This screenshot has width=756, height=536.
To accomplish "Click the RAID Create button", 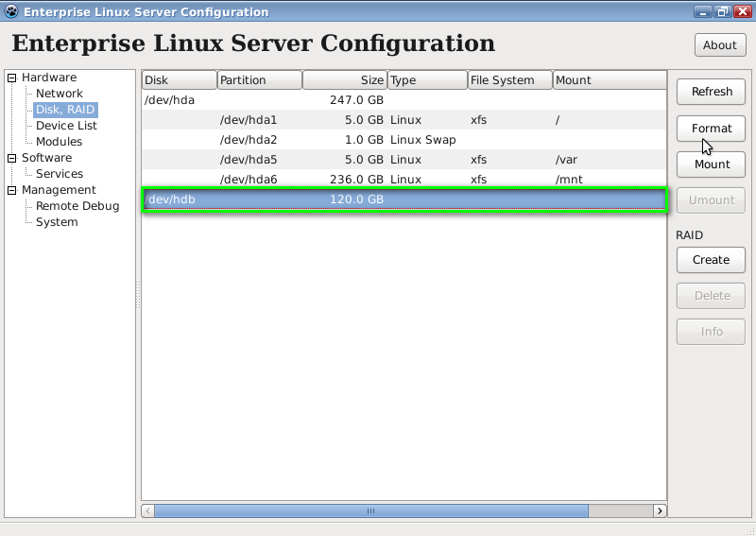I will click(712, 260).
